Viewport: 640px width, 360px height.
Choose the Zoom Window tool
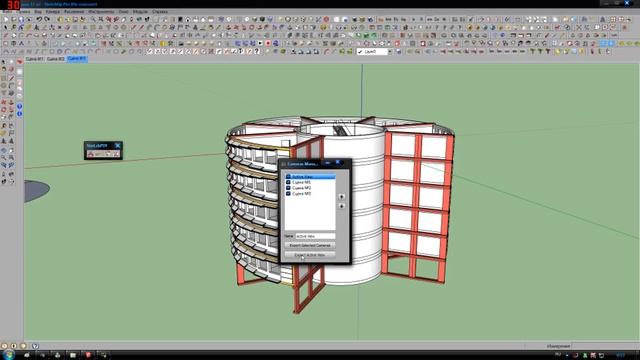[11, 158]
